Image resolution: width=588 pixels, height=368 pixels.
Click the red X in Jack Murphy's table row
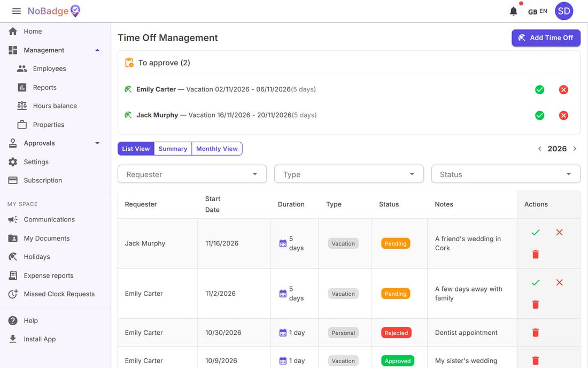[560, 233]
